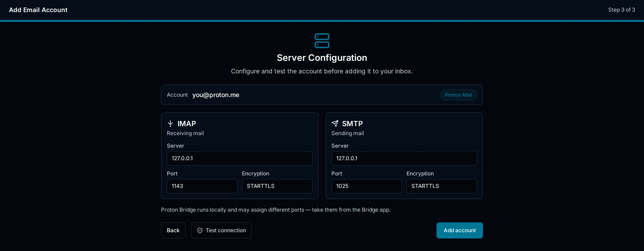
Task: Open the IMAP Encryption STARTTLS dropdown
Action: point(277,186)
